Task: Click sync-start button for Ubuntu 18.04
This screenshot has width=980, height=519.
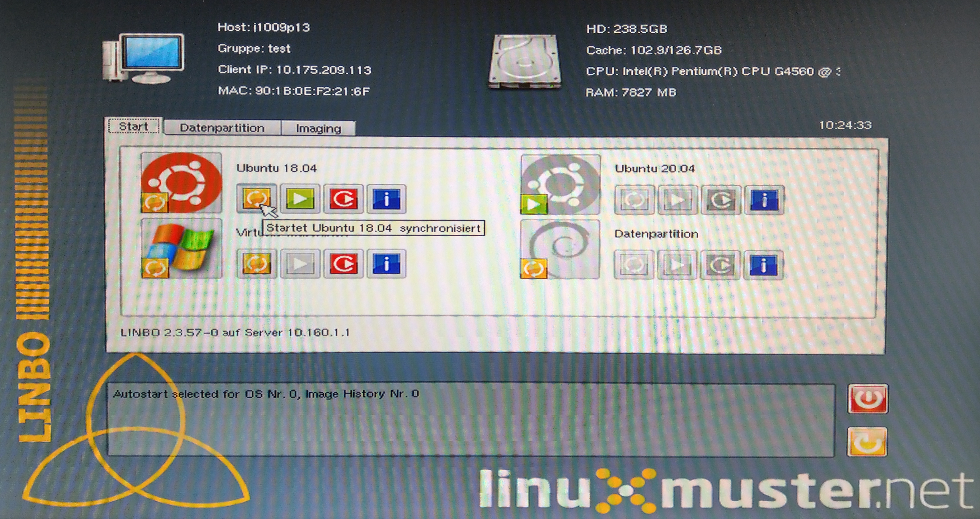Action: (256, 199)
